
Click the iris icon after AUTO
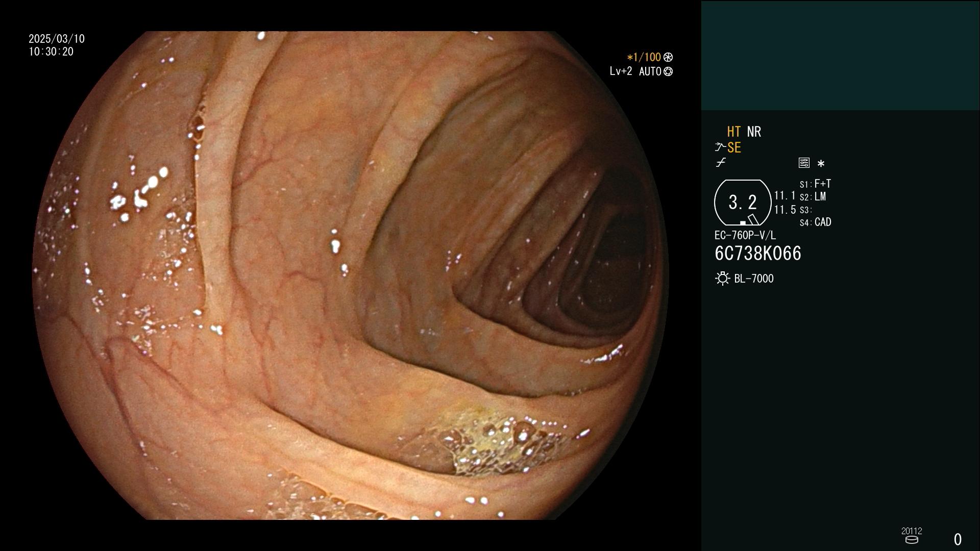click(668, 71)
